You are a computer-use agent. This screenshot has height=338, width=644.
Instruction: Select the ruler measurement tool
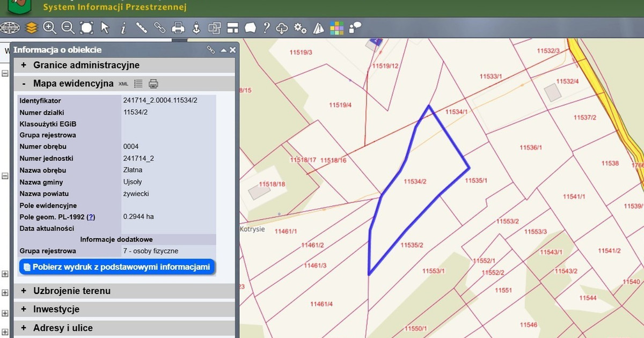142,27
